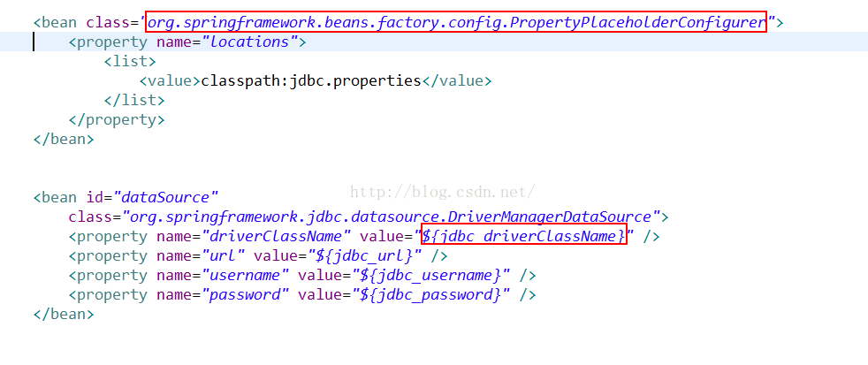Viewport: 868px width, 365px height.
Task: Click the first bean's closing </bean> tag
Action: [x=64, y=139]
